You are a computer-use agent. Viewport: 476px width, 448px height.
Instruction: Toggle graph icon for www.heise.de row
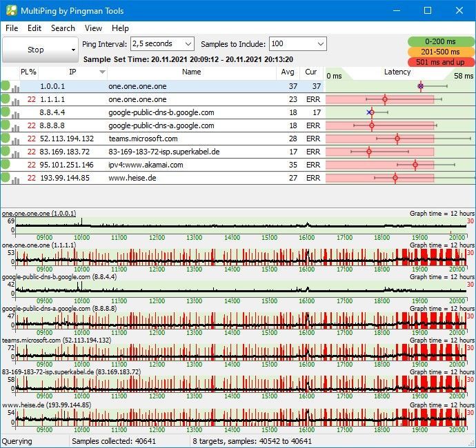coord(15,180)
